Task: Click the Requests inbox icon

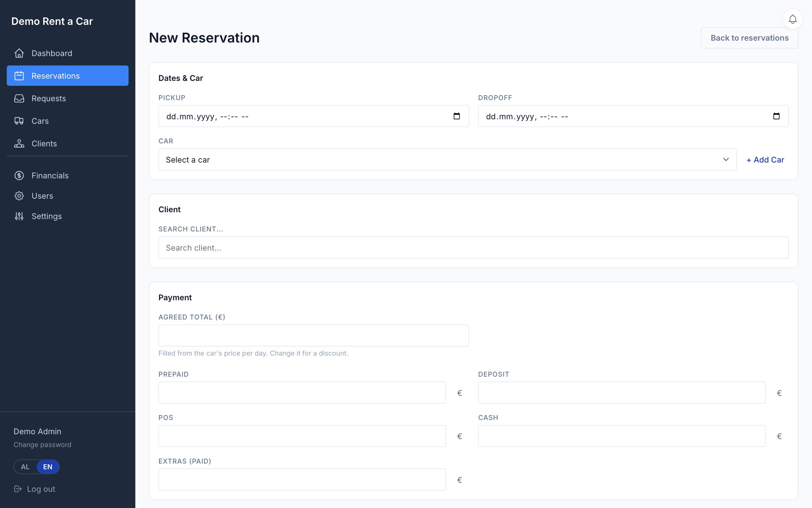Action: (19, 98)
